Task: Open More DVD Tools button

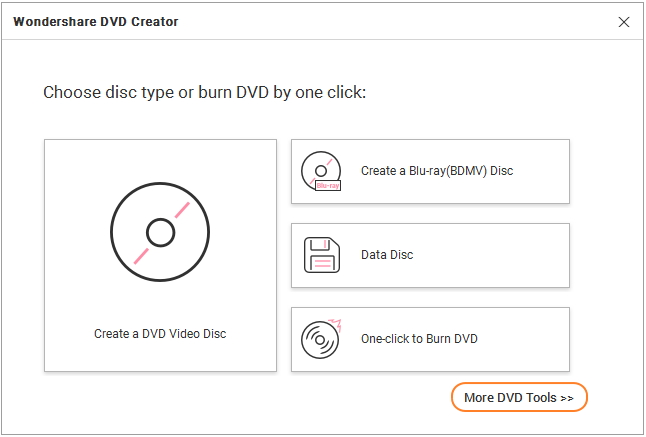Action: 518,397
